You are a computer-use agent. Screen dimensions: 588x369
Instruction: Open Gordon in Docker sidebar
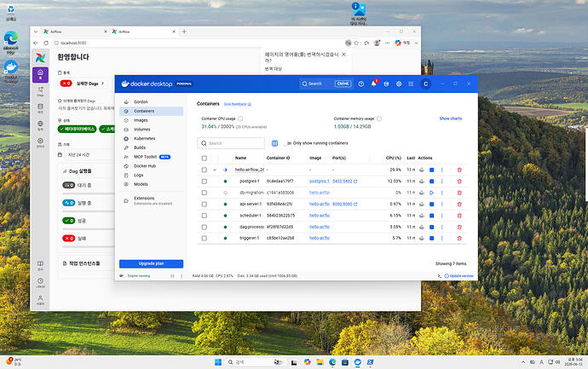tap(151, 101)
